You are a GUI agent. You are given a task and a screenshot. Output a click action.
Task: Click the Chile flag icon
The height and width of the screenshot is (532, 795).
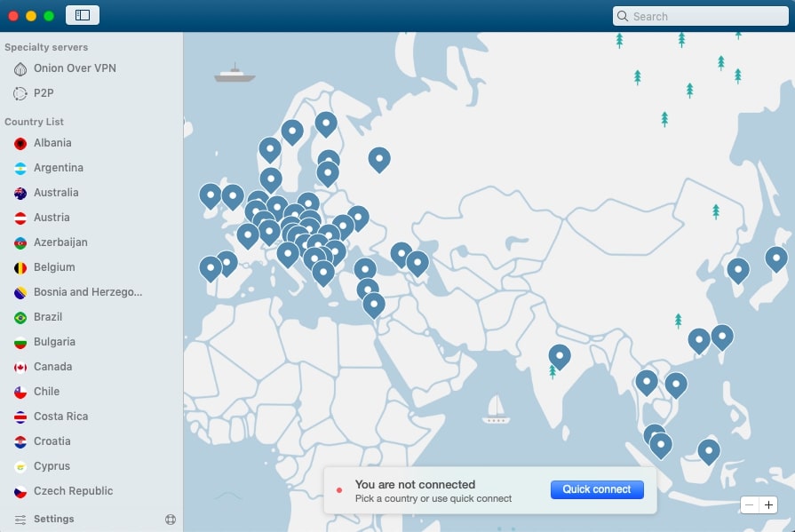pyautogui.click(x=20, y=392)
